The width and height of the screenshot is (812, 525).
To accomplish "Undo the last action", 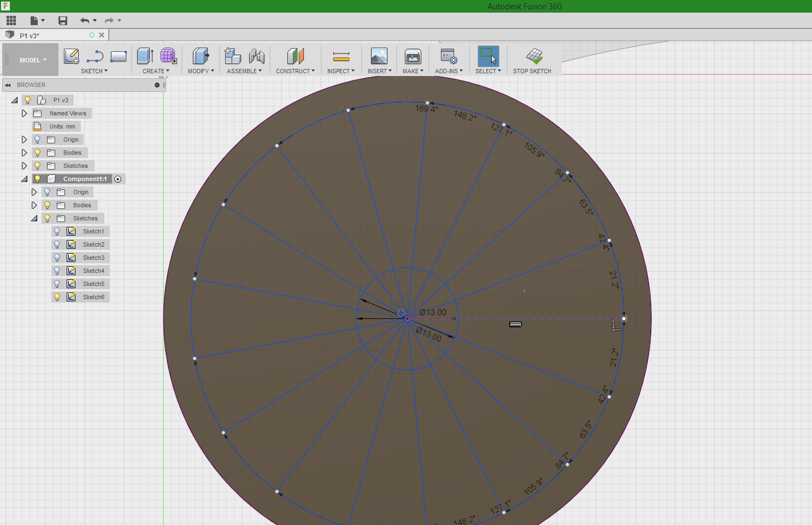I will 85,21.
